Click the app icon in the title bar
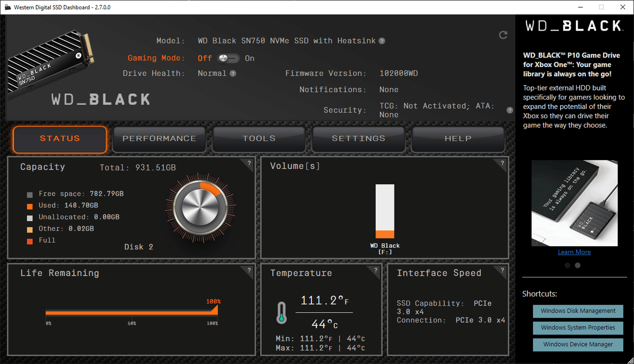The image size is (634, 364). click(8, 7)
